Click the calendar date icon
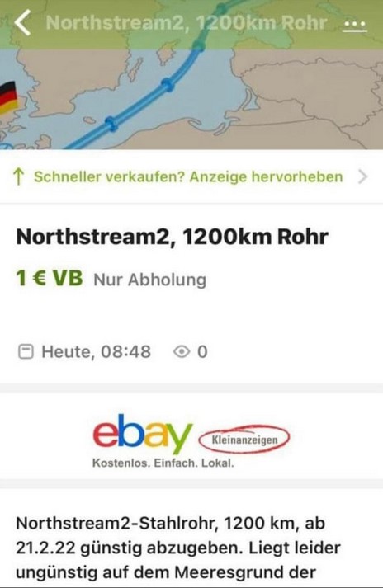The height and width of the screenshot is (588, 383). pos(26,352)
